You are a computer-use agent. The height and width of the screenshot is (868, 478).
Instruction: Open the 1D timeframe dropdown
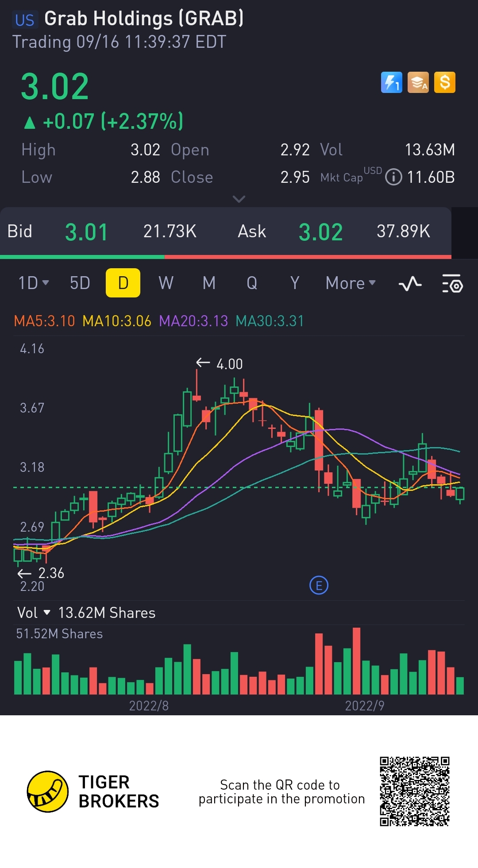tap(34, 283)
